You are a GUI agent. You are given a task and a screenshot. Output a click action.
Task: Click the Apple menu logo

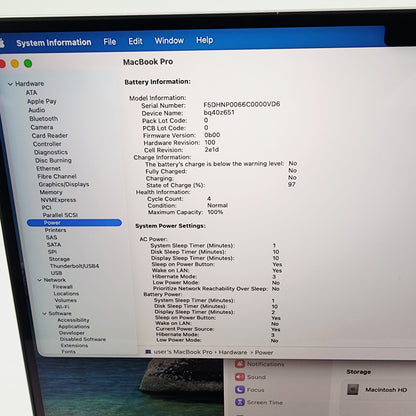coord(2,43)
